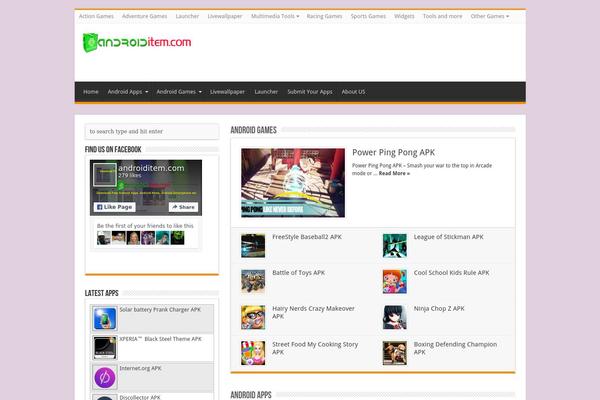Image resolution: width=600 pixels, height=400 pixels.
Task: Expand the Other Games dropdown
Action: [x=489, y=16]
